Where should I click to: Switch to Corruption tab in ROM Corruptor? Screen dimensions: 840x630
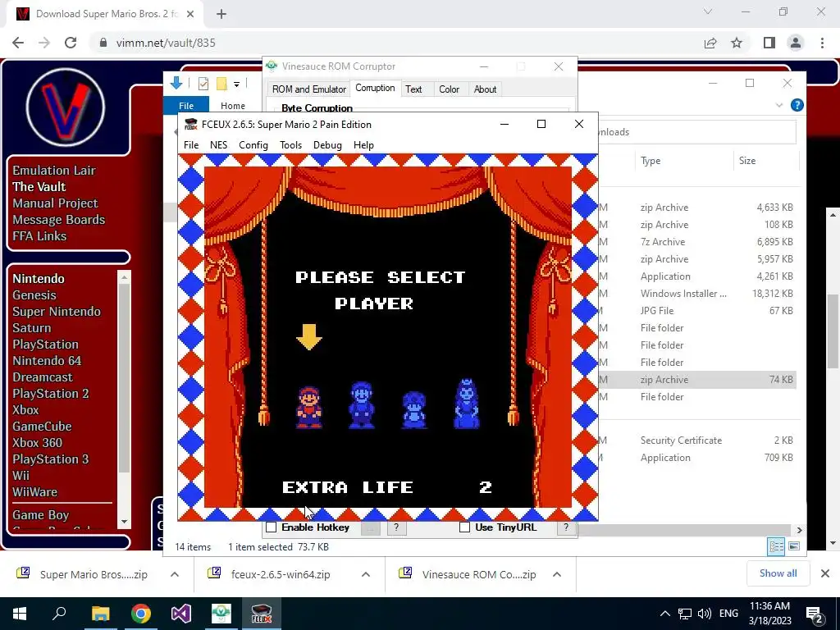click(375, 89)
